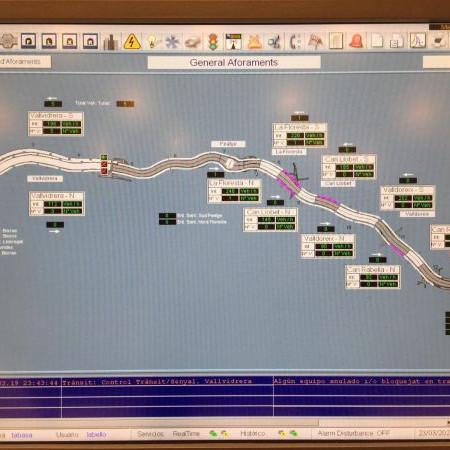Click the Històric server status icons
450x450 pixels.
tap(289, 434)
